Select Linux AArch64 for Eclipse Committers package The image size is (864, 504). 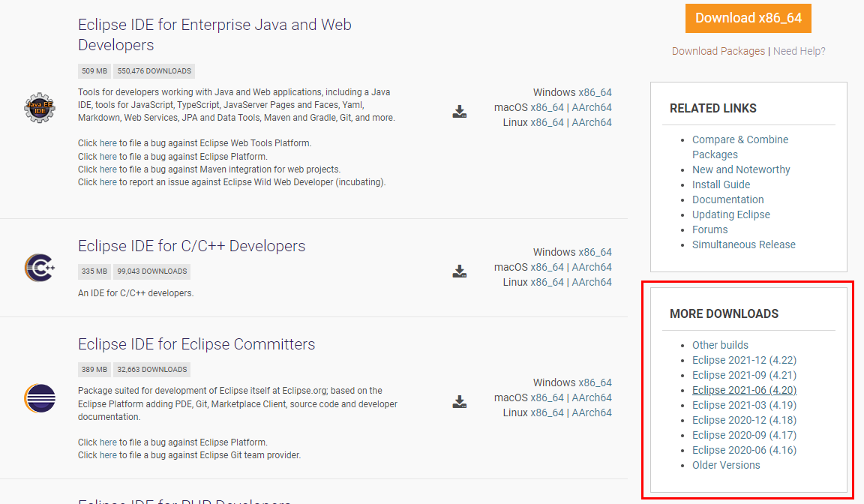[592, 412]
